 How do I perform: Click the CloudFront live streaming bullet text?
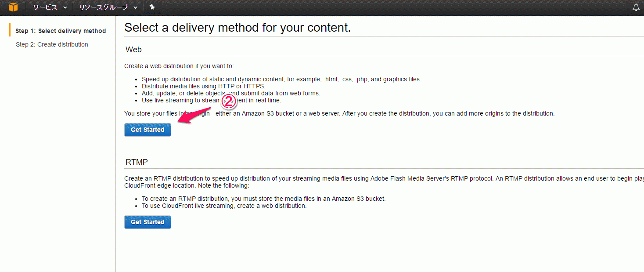tap(224, 206)
